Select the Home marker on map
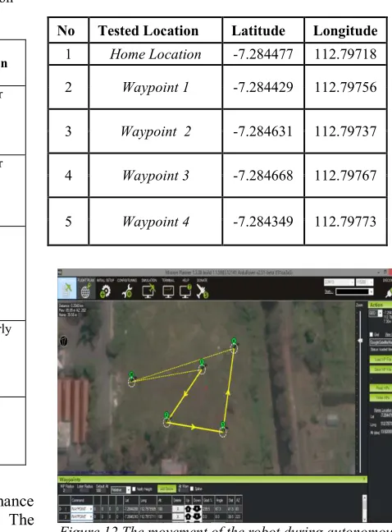Image resolution: width=392 pixels, height=532 pixels. pos(132,380)
